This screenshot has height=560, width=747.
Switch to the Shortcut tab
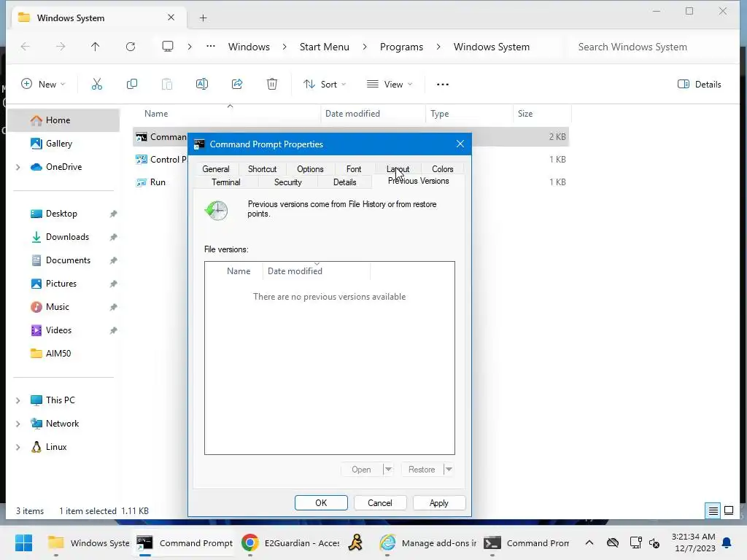click(262, 169)
